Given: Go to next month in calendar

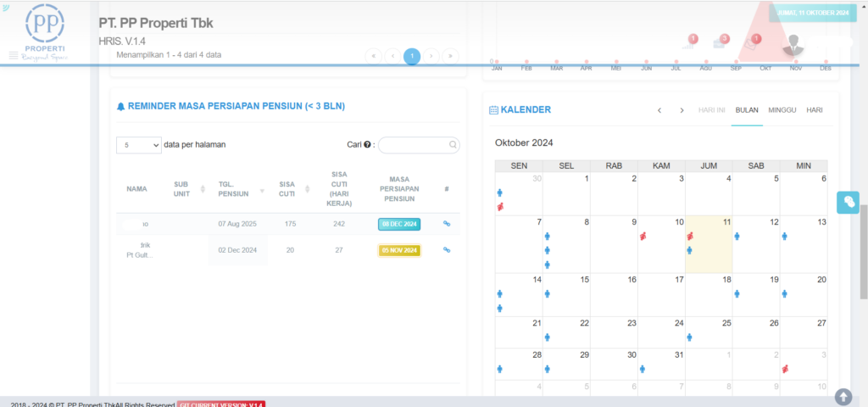Looking at the screenshot, I should click(x=682, y=110).
